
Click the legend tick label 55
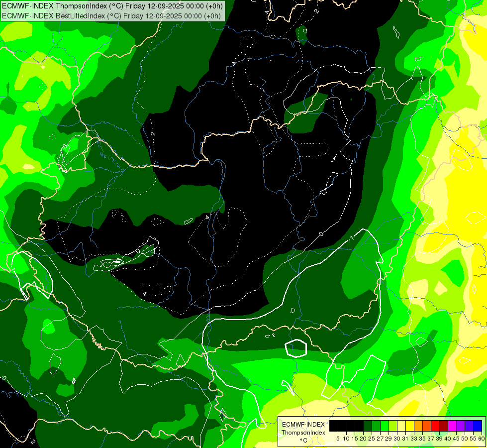(x=473, y=439)
